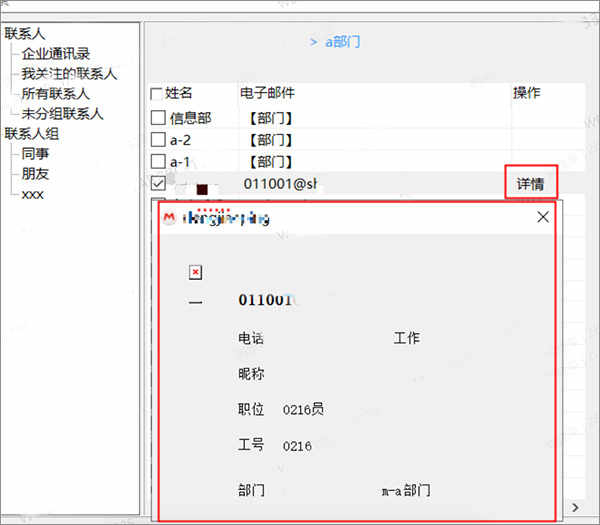Click the 昵称 label in popup
Viewport: 600px width, 525px height.
click(x=251, y=373)
